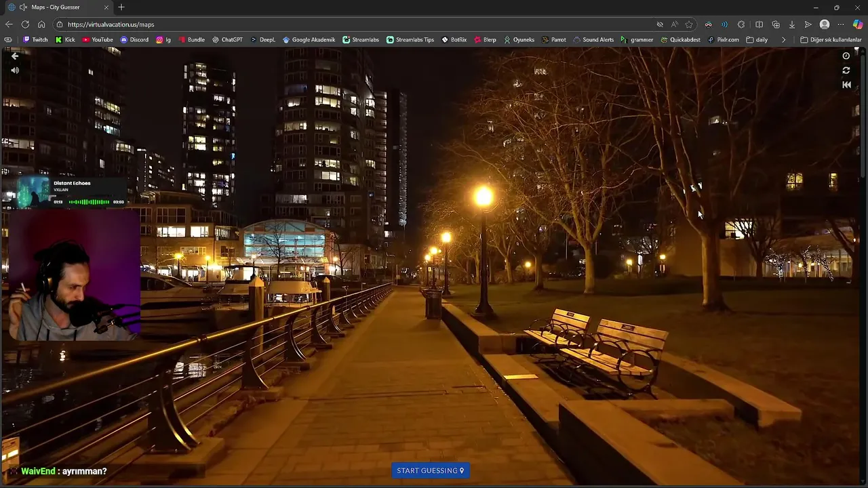The image size is (868, 488).
Task: Open the grammer bookmark
Action: click(637, 40)
